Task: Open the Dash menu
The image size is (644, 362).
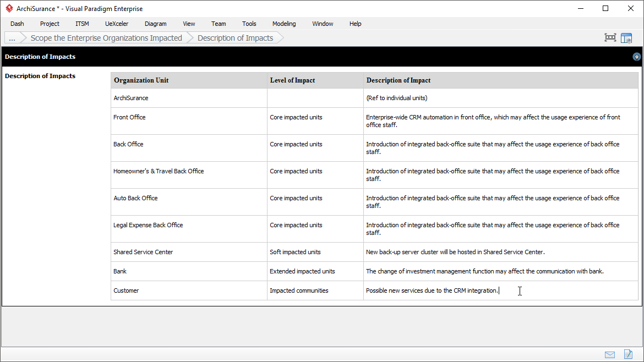Action: 17,24
